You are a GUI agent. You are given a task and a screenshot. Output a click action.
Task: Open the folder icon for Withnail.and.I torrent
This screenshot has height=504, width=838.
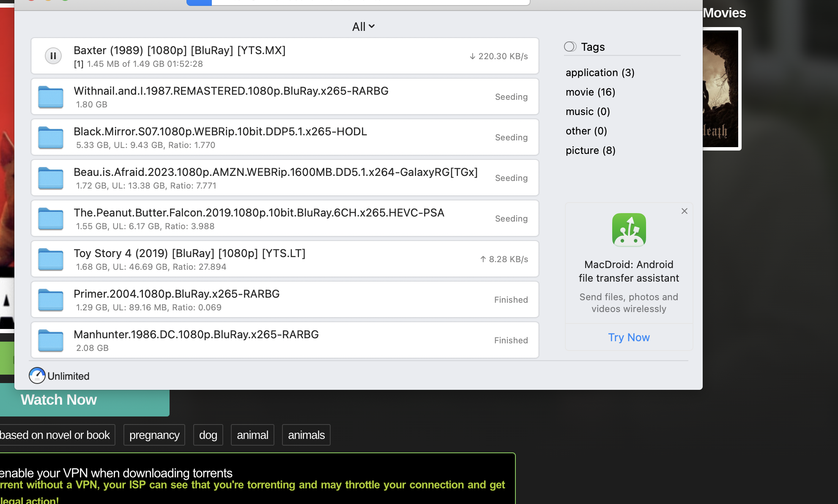[50, 96]
